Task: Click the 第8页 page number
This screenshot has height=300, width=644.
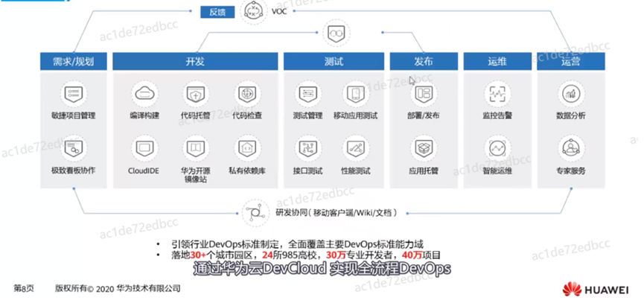Action: click(24, 289)
